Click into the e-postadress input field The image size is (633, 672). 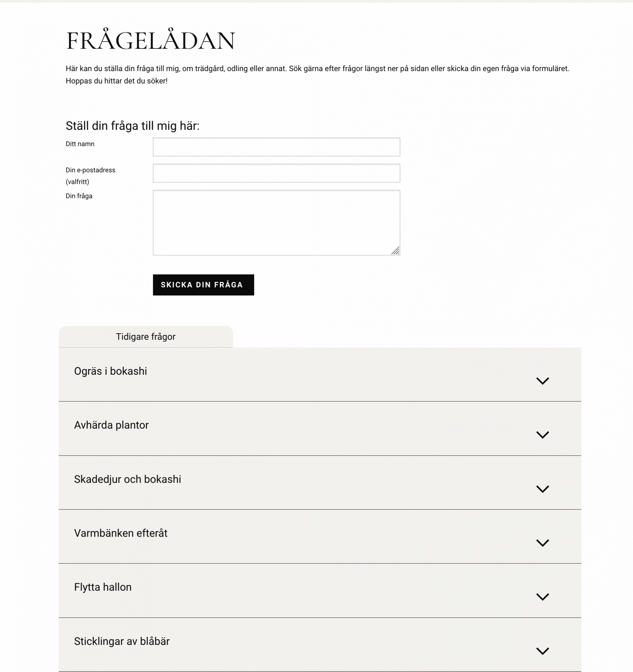point(276,173)
